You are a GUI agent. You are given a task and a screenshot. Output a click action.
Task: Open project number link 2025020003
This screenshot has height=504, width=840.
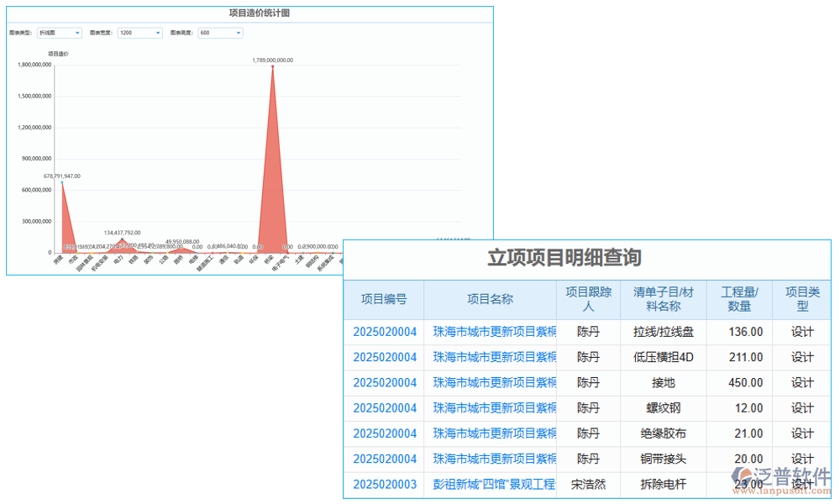[x=384, y=485]
